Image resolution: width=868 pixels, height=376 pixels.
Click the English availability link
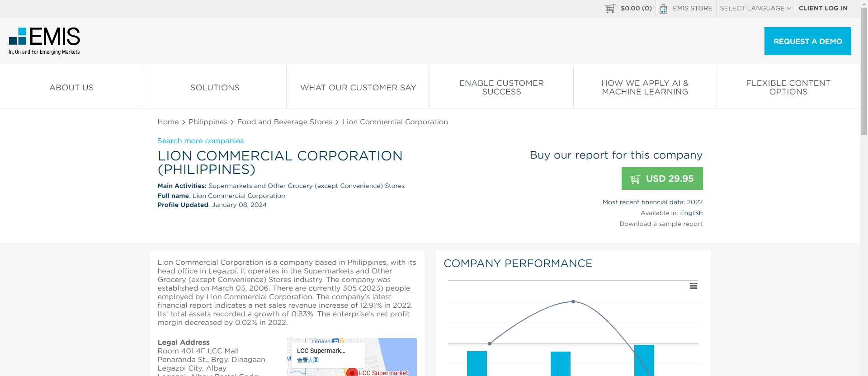click(691, 213)
